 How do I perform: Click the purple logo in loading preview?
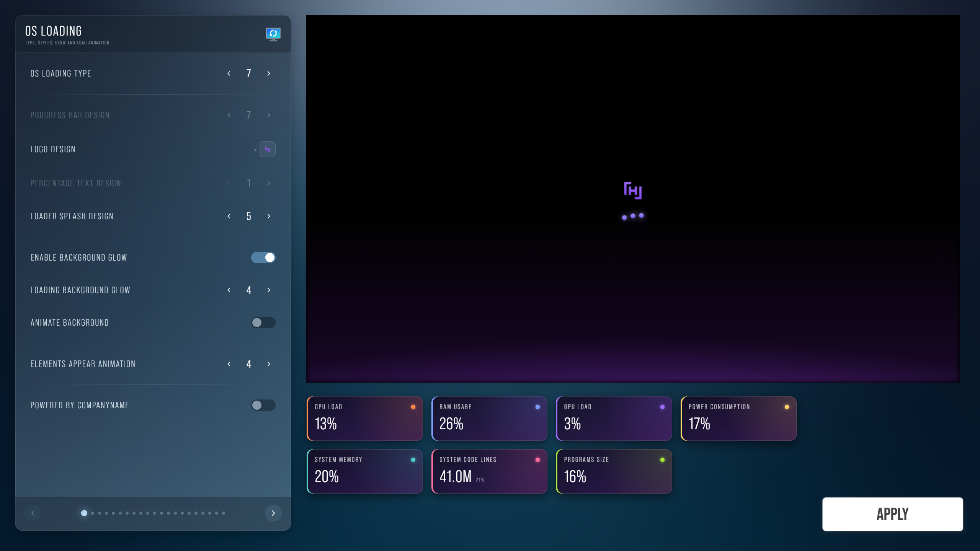point(633,191)
